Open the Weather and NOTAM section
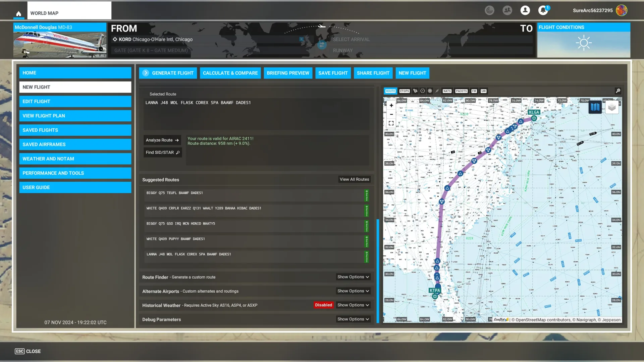Viewport: 644px width, 362px height. pos(75,159)
